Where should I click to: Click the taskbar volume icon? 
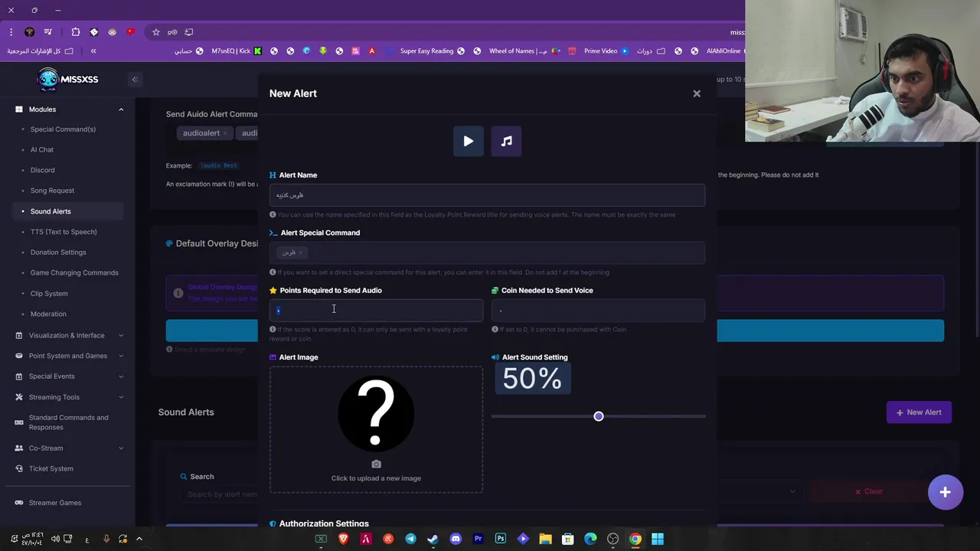click(x=55, y=539)
